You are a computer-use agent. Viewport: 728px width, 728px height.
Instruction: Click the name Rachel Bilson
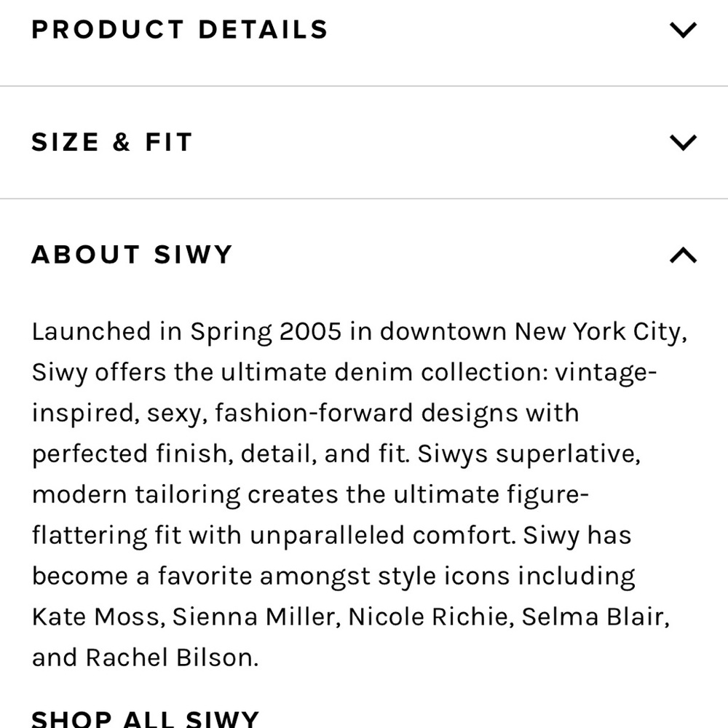(172, 658)
